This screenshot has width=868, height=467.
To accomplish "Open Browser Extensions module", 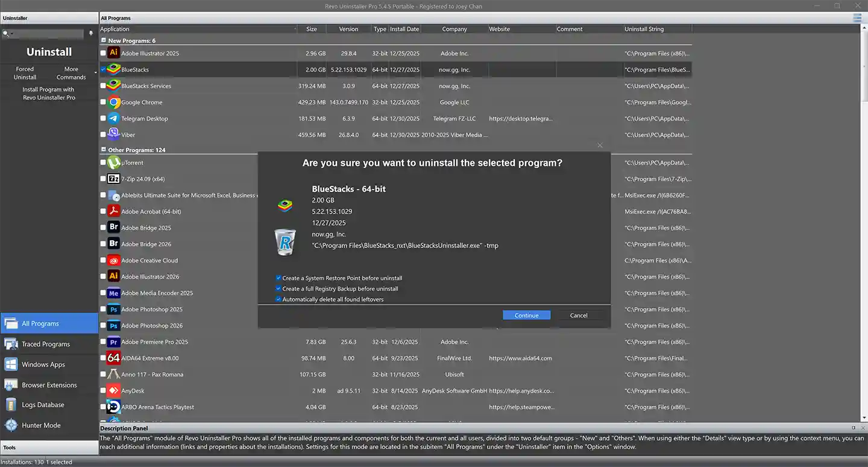I will pos(49,385).
